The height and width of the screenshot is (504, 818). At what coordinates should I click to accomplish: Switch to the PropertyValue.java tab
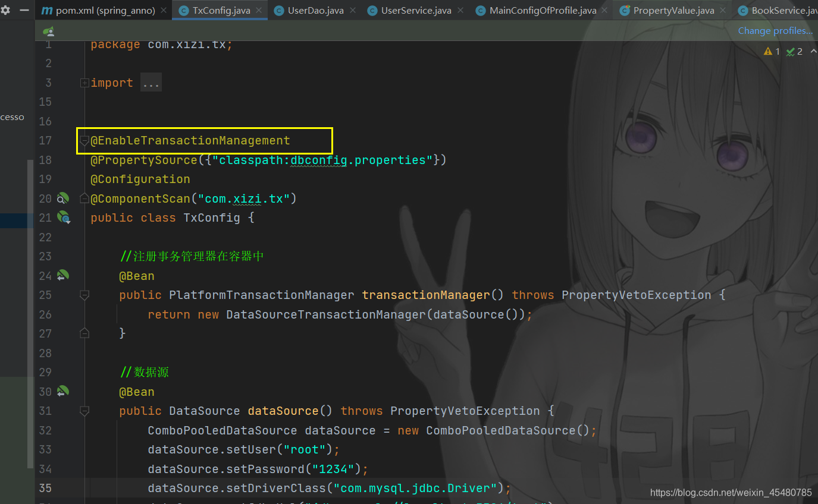[672, 11]
